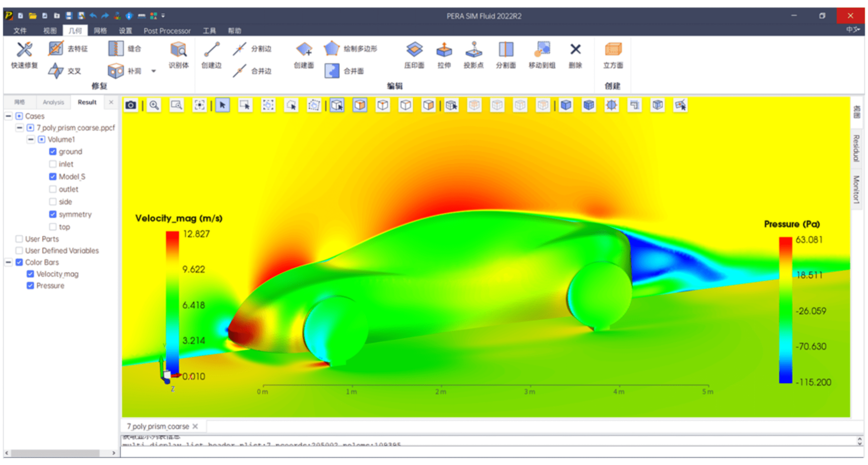The height and width of the screenshot is (465, 868).
Task: Click the save icon in title bar
Action: pos(69,16)
